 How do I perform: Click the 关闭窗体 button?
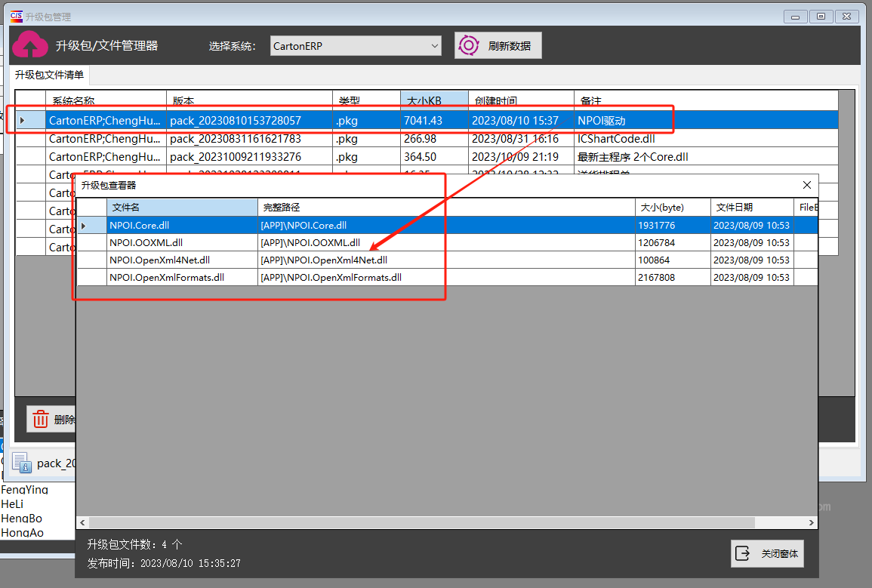coord(767,553)
